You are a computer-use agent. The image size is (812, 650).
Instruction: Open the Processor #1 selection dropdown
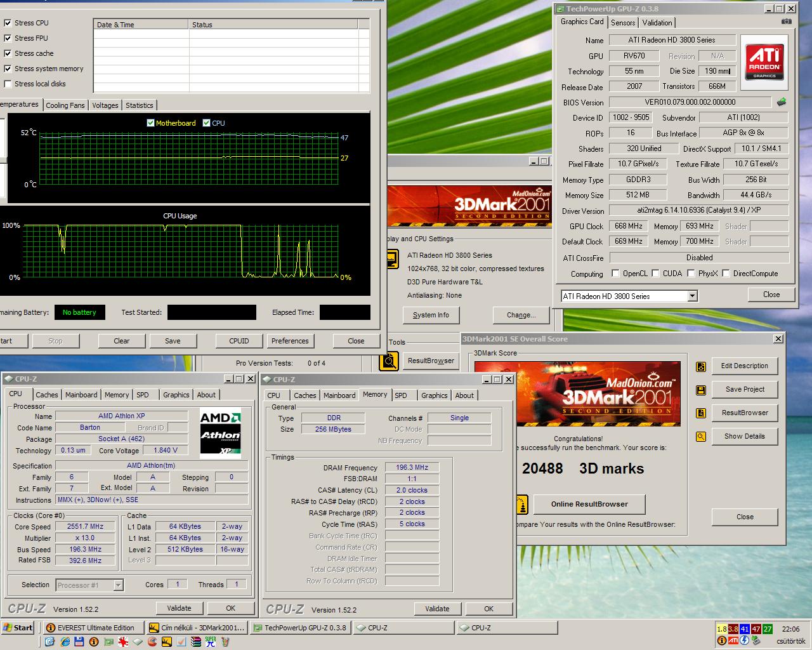(118, 585)
